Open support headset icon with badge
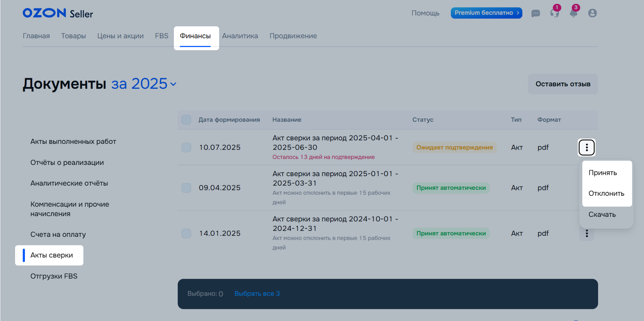644x321 pixels. pos(554,13)
